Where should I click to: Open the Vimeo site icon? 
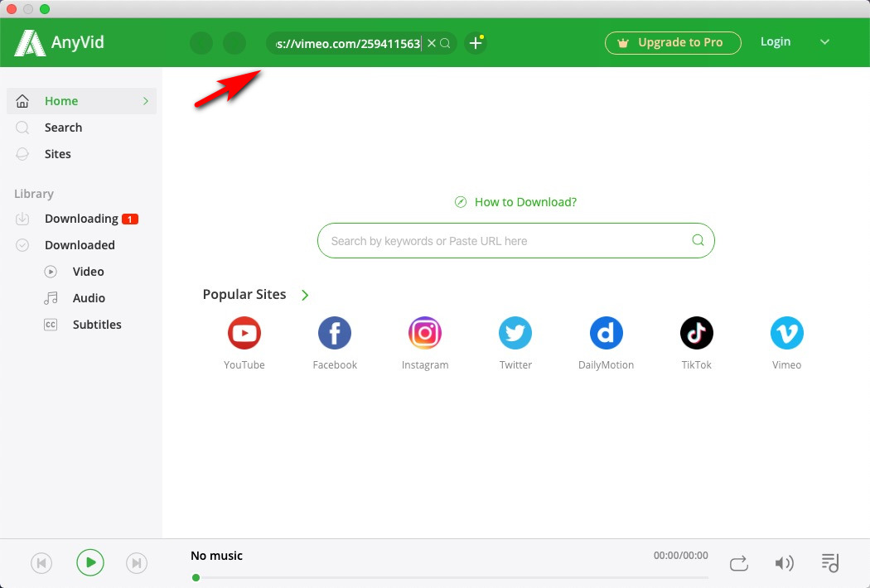coord(787,333)
